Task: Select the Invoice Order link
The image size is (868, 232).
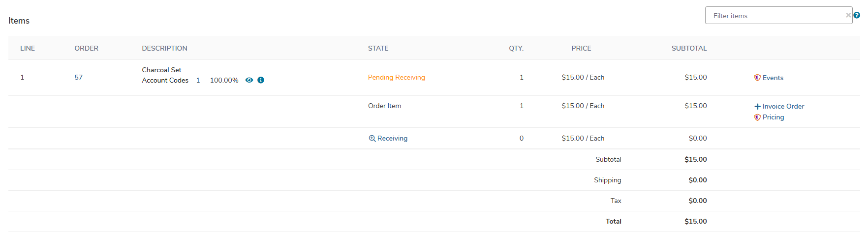Action: (x=783, y=106)
